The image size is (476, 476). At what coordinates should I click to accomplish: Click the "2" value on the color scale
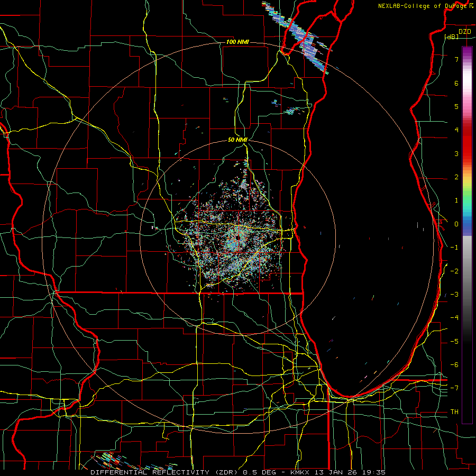(x=456, y=177)
